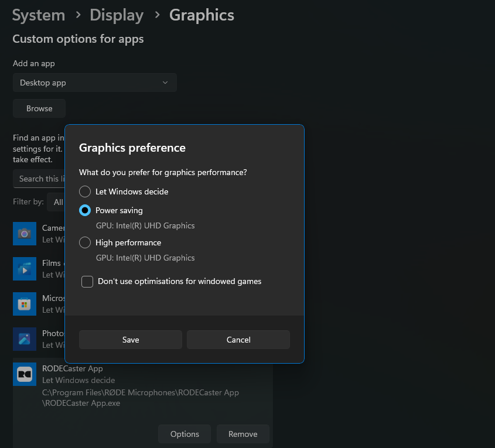Choose the High performance radio option
The width and height of the screenshot is (495, 448).
click(85, 242)
